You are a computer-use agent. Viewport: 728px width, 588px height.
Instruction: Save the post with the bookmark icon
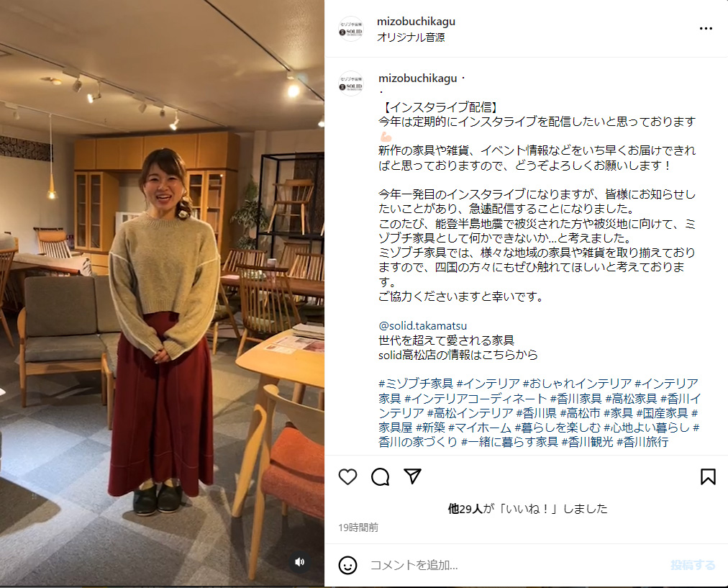(x=708, y=477)
